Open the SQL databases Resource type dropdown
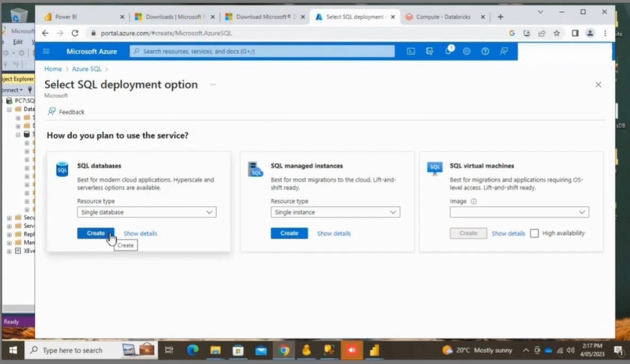630x364 pixels. 147,212
